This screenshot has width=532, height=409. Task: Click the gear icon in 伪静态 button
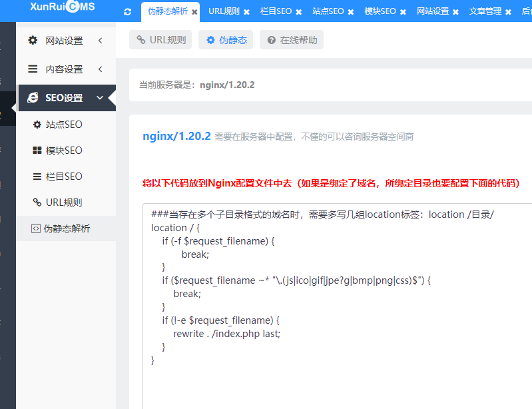(x=210, y=40)
